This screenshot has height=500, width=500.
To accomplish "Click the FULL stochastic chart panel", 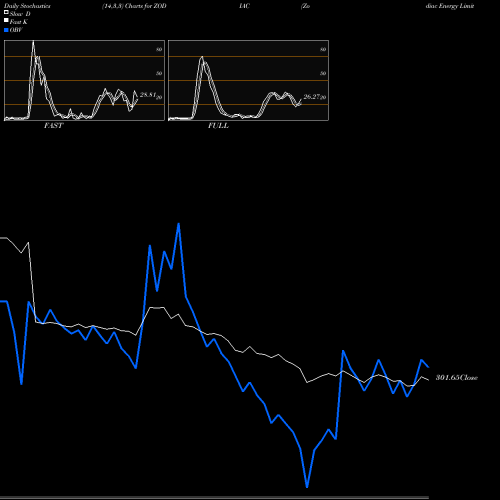I will [x=248, y=80].
